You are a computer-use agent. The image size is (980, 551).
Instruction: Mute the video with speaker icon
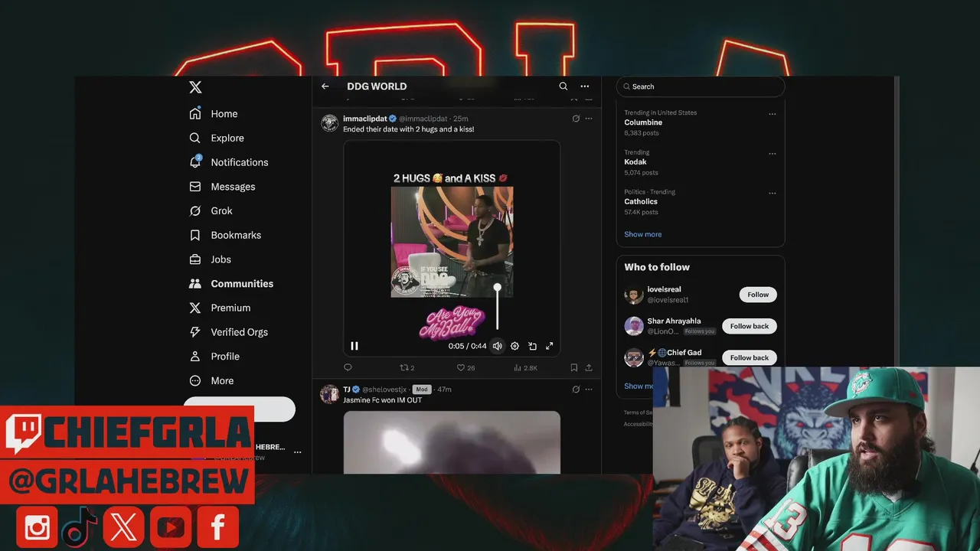click(497, 346)
